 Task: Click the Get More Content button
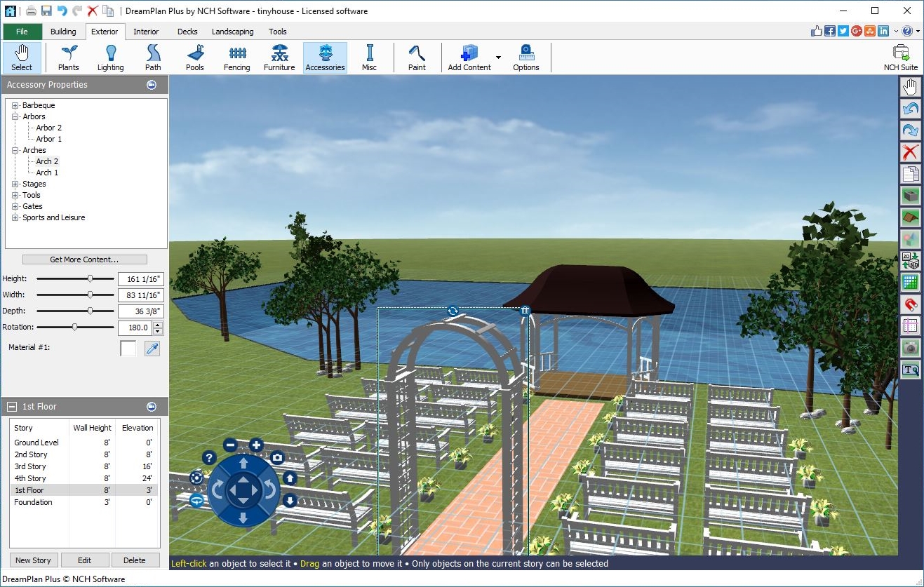tap(84, 259)
